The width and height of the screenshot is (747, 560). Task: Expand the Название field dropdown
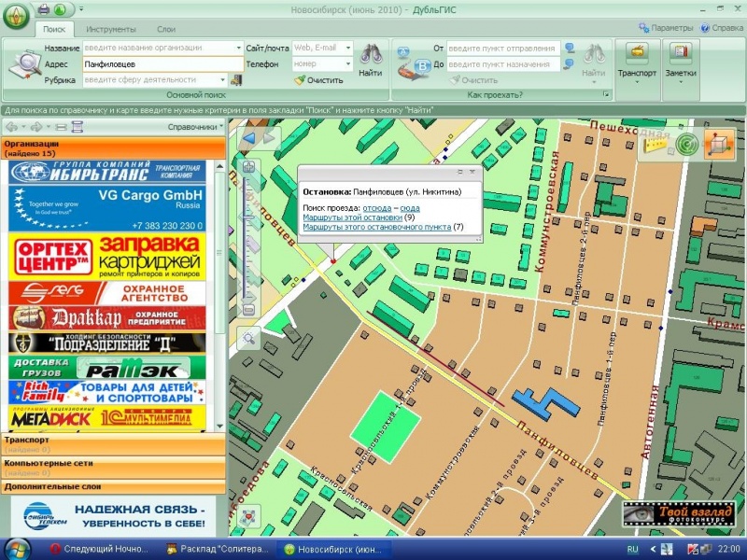click(x=239, y=48)
